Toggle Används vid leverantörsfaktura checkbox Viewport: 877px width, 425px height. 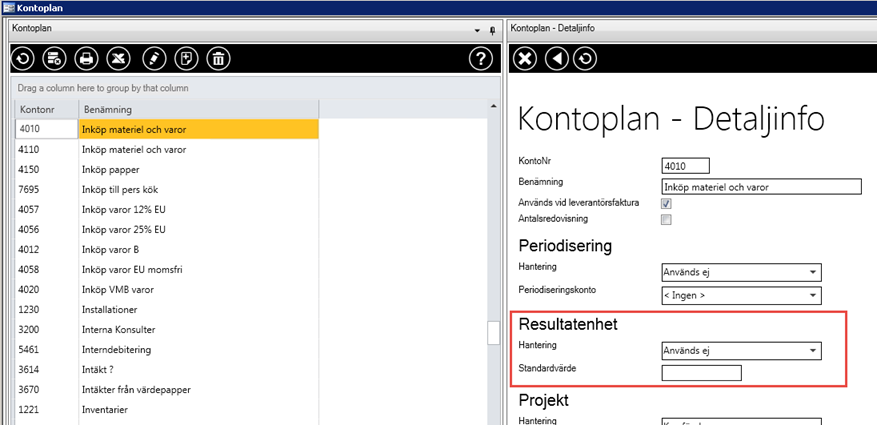(666, 203)
